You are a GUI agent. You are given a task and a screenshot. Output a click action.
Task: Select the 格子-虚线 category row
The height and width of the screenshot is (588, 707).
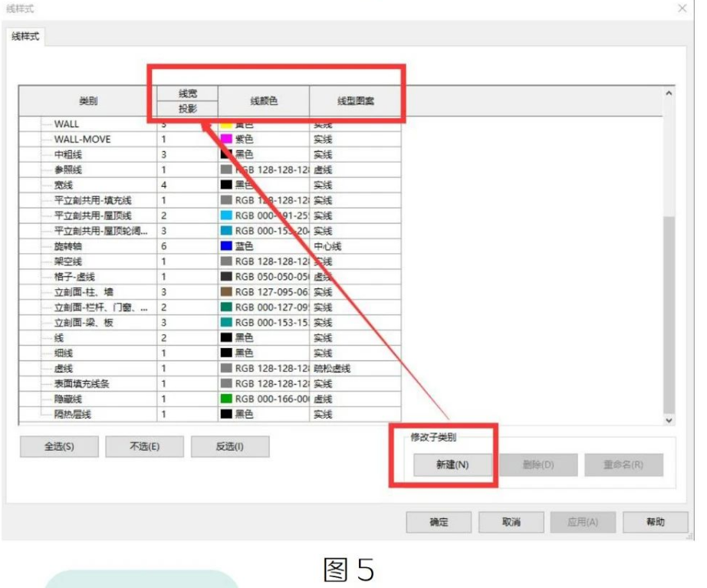[74, 277]
